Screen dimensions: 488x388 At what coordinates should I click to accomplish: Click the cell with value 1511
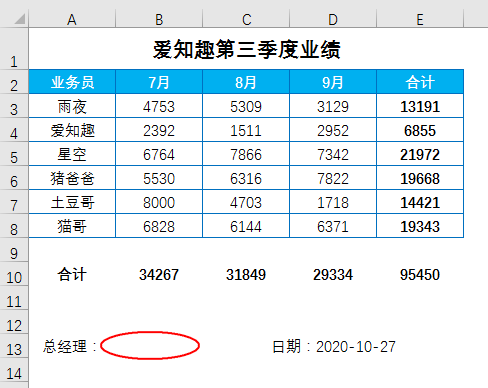246,130
